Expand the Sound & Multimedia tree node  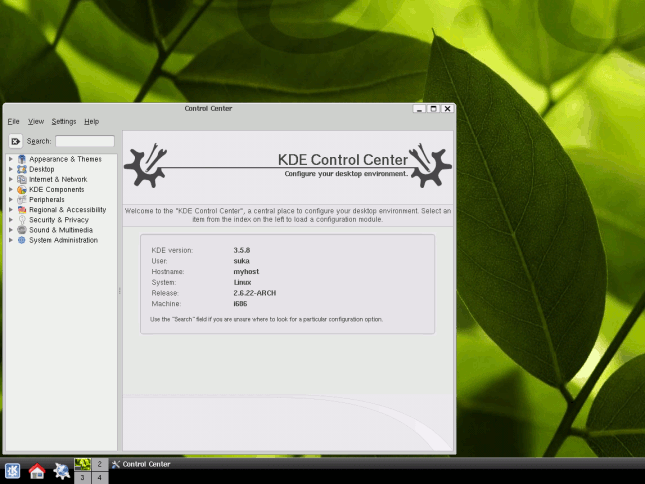pyautogui.click(x=11, y=230)
